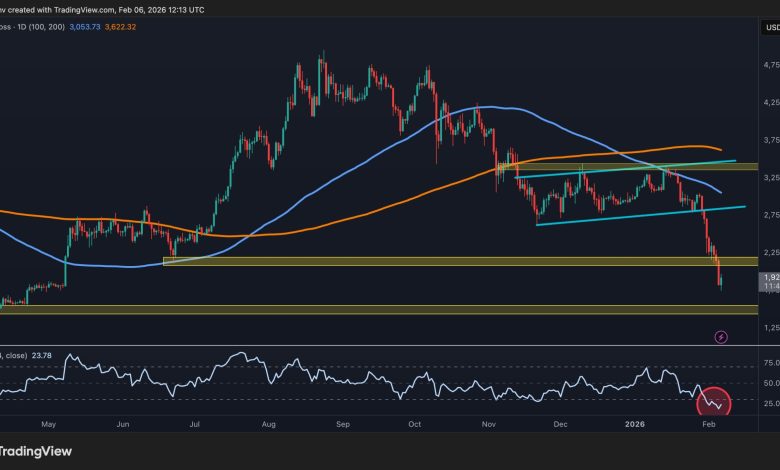This screenshot has width=780, height=470.
Task: Select the upper cyan channel trendline
Action: pyautogui.click(x=620, y=168)
